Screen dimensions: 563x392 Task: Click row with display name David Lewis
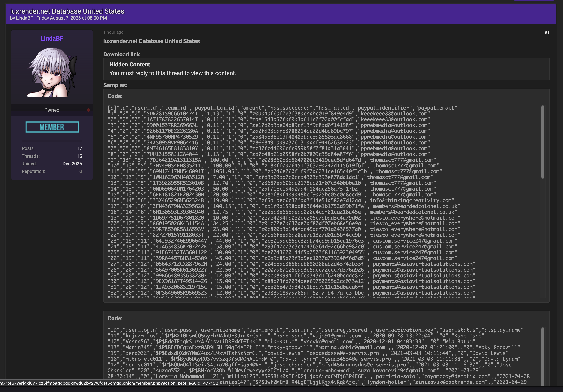pyautogui.click(x=308, y=353)
